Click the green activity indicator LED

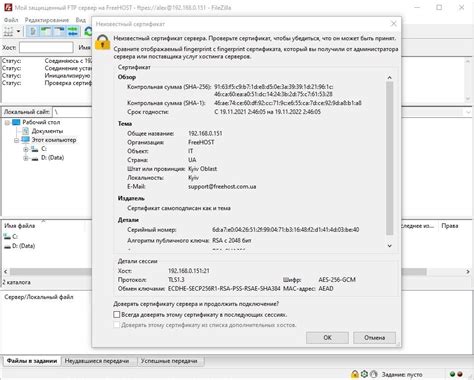point(452,374)
